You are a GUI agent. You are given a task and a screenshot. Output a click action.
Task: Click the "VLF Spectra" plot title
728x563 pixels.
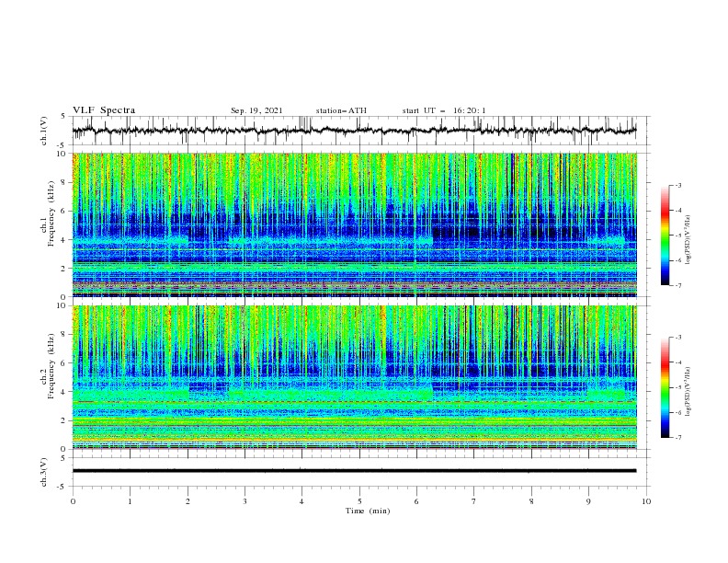pyautogui.click(x=104, y=110)
